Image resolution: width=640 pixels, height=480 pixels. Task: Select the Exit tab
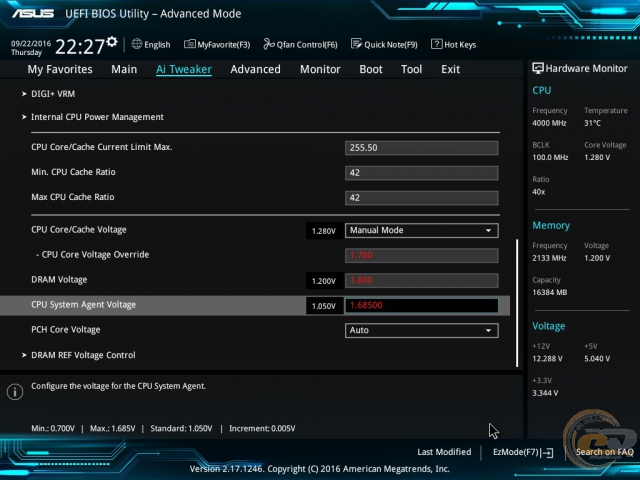[450, 69]
